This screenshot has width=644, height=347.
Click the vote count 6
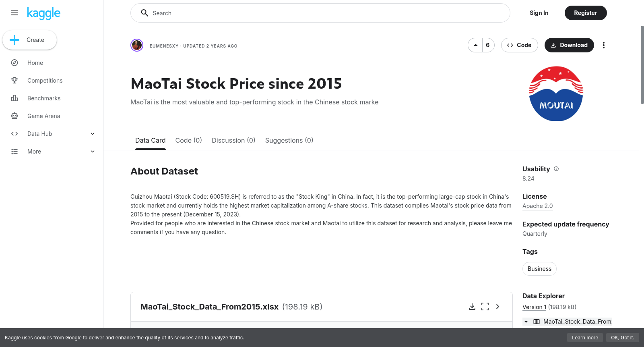pos(488,45)
